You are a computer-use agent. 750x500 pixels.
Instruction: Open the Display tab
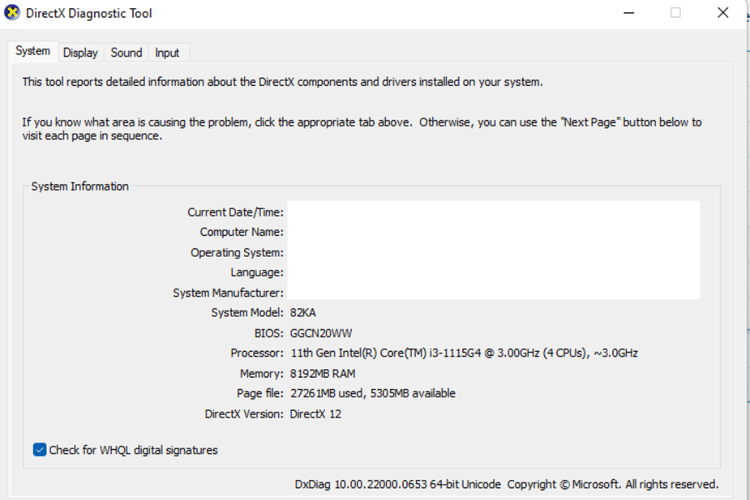[x=80, y=52]
